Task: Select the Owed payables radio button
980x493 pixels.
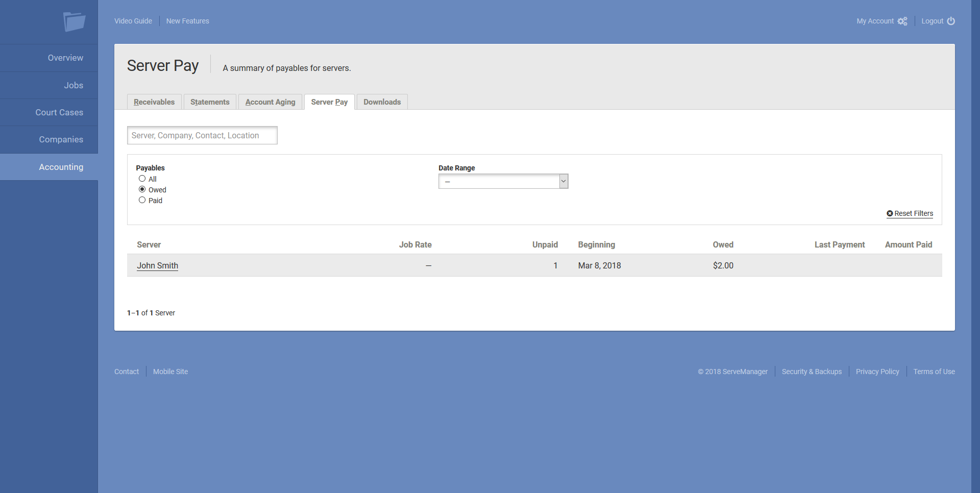Action: pyautogui.click(x=142, y=189)
